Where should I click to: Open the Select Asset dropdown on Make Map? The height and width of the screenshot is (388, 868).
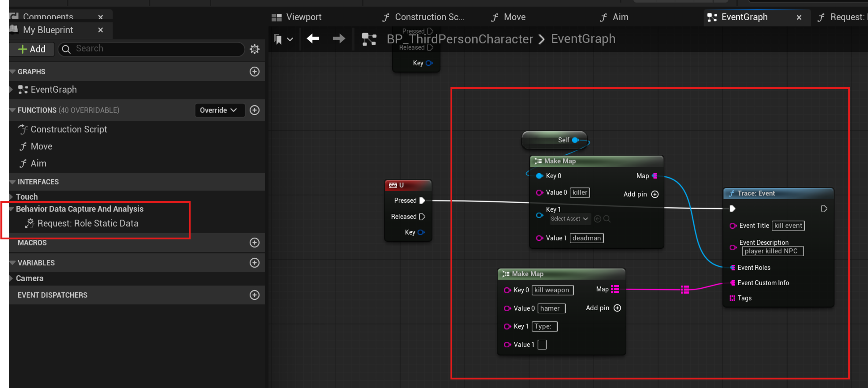click(569, 219)
